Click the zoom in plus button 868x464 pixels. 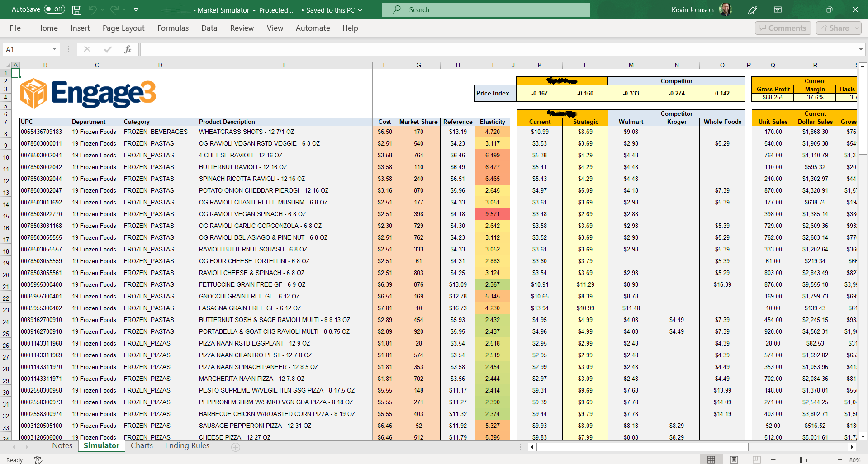coord(840,459)
